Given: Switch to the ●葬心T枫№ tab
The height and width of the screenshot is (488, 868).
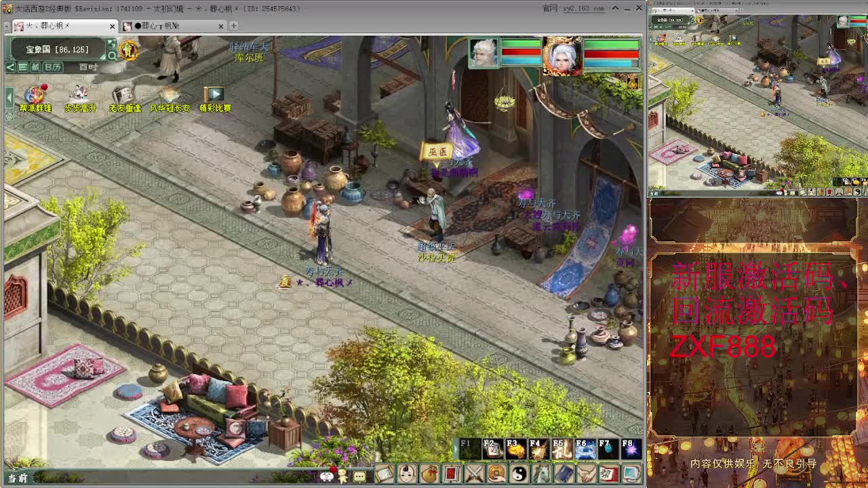Looking at the screenshot, I should [x=174, y=26].
